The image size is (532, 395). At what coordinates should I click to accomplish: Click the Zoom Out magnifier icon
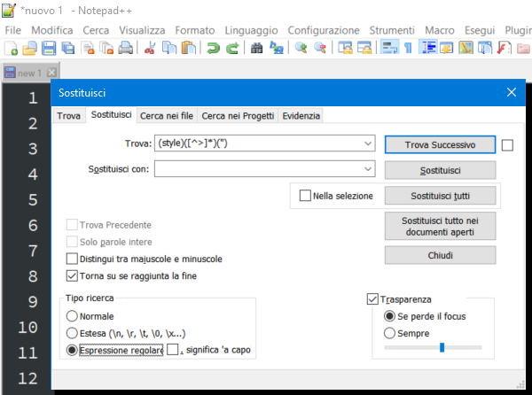(320, 48)
